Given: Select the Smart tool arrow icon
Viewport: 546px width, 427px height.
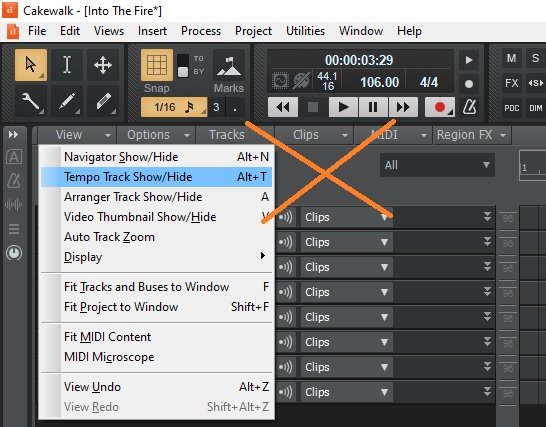Looking at the screenshot, I should (31, 65).
